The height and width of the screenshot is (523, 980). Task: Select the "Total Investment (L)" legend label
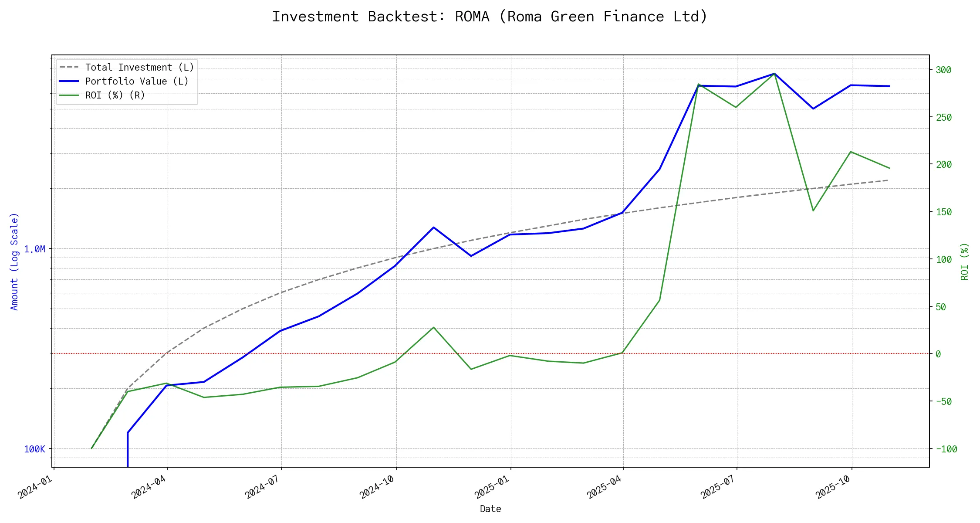click(139, 68)
